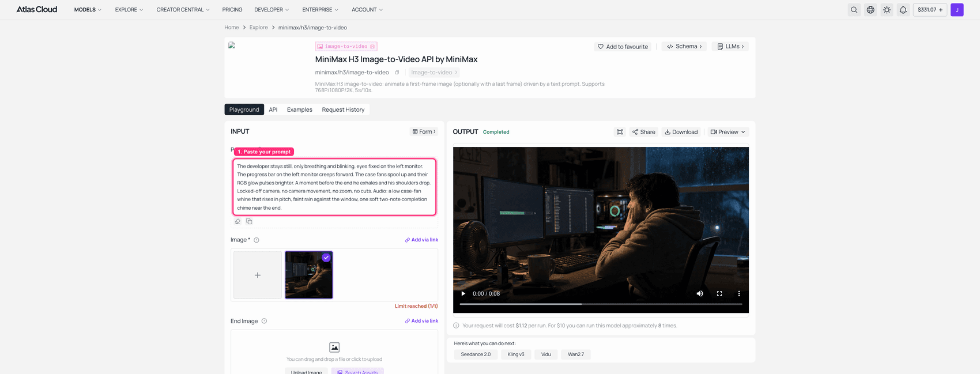980x374 pixels.
Task: Click the image-to-video pink tag
Action: [x=346, y=47]
